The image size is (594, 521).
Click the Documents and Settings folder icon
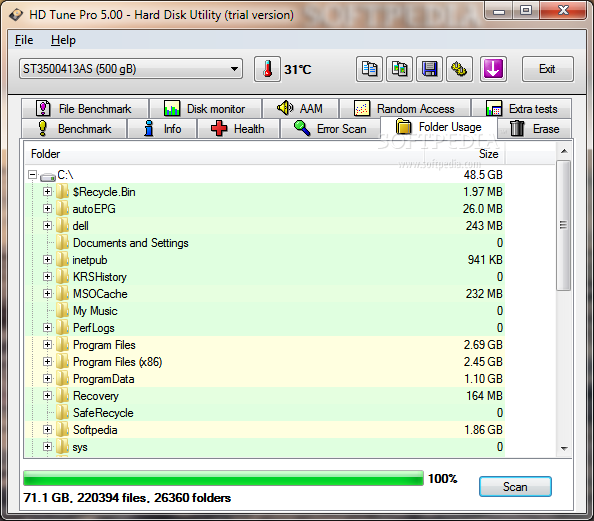[63, 243]
